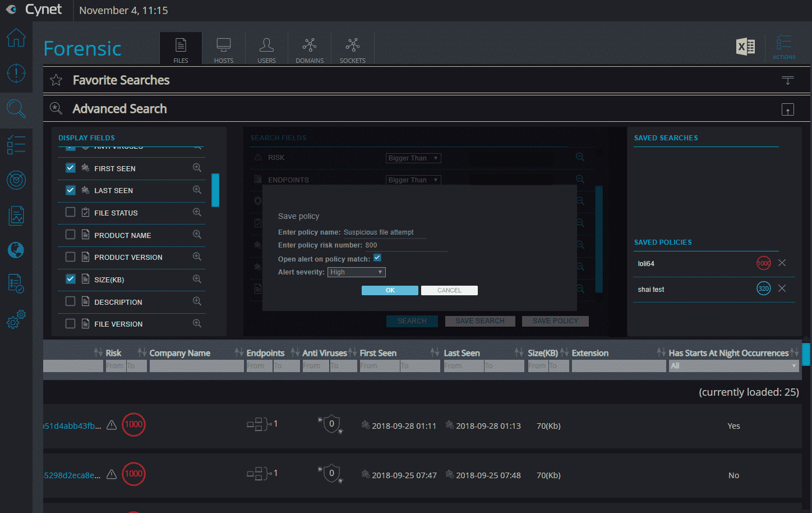Screen dimensions: 812x513
Task: Open the Actions menu icon
Action: tap(783, 47)
